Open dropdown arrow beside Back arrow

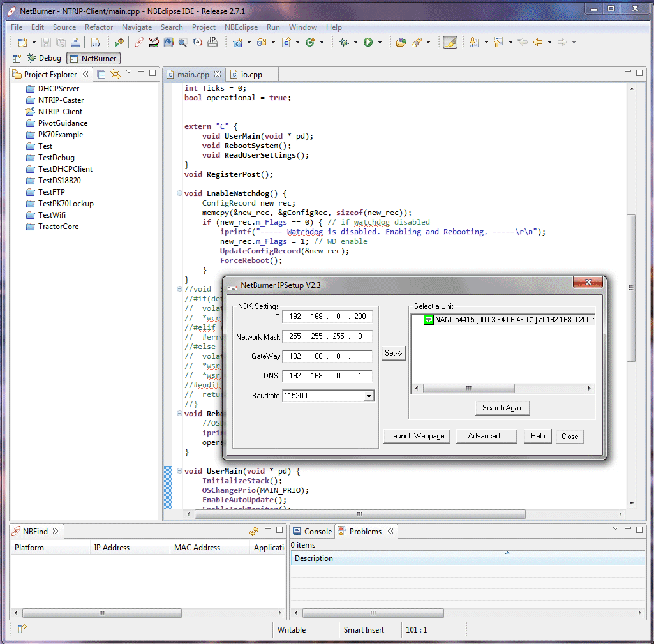click(x=550, y=42)
